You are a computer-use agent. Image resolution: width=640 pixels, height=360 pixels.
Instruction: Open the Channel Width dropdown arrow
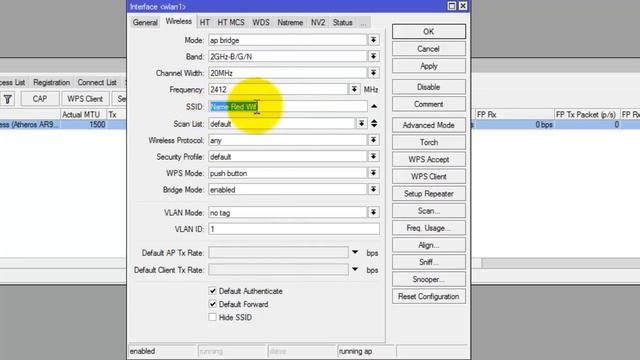pyautogui.click(x=373, y=73)
